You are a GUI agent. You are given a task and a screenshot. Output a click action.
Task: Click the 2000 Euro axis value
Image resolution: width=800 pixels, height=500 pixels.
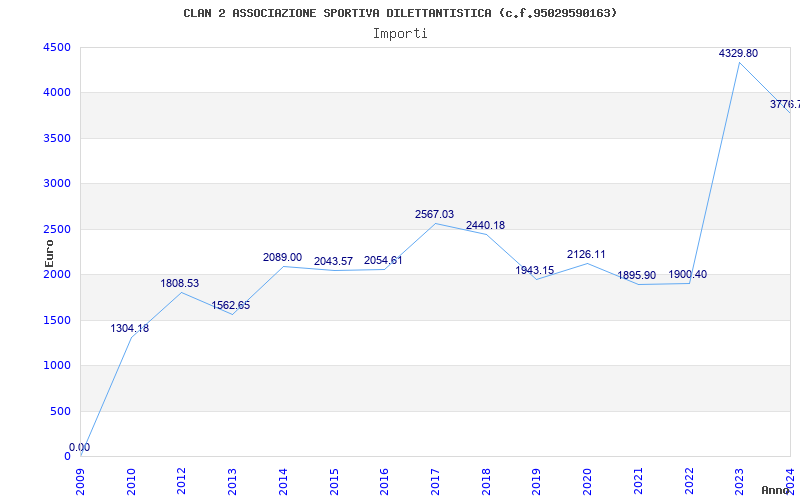click(x=57, y=274)
